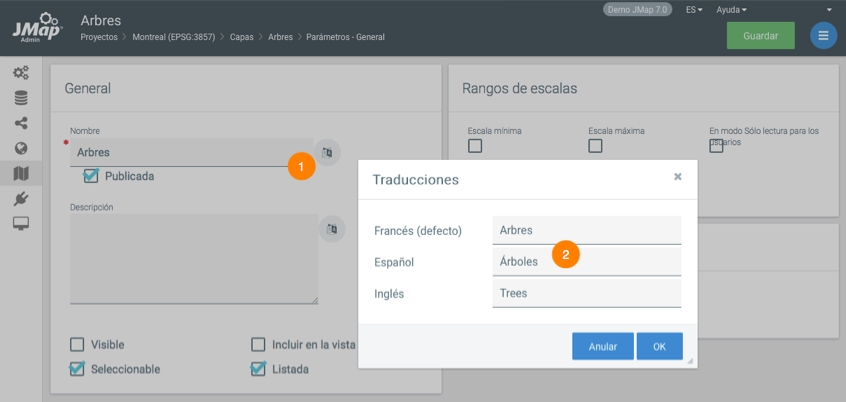Open the Ayuda dropdown menu
Viewport: 846px width, 402px height.
click(731, 9)
